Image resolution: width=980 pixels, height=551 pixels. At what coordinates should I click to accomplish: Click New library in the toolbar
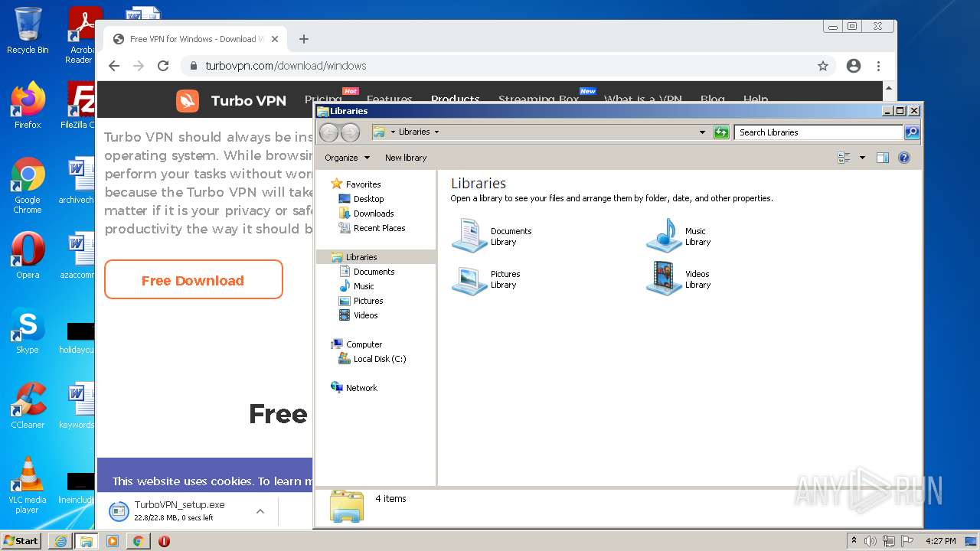[406, 158]
